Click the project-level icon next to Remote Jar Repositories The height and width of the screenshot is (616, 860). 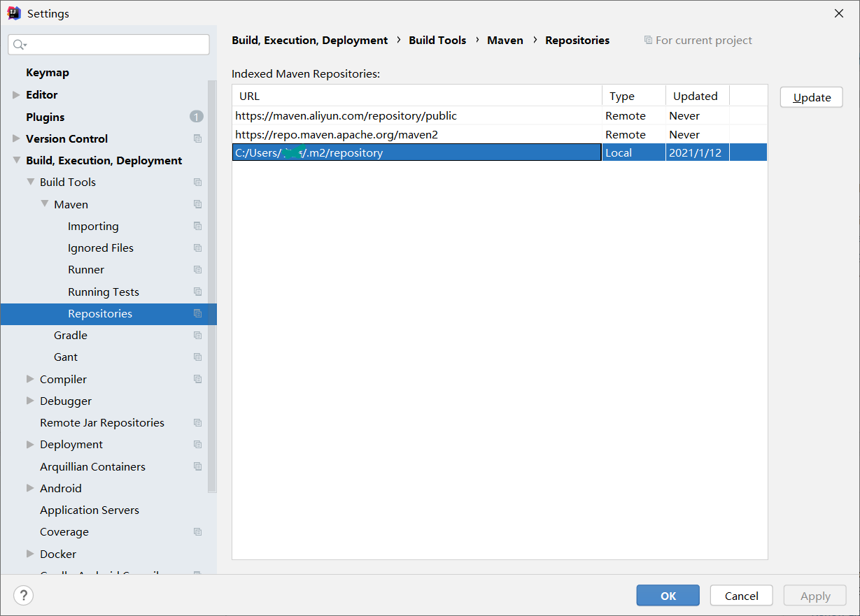pyautogui.click(x=197, y=422)
